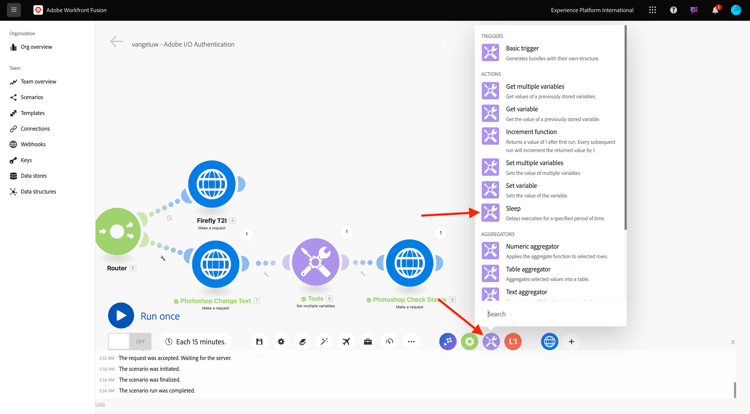This screenshot has height=414, width=750.
Task: Open the user profile avatar
Action: click(736, 10)
